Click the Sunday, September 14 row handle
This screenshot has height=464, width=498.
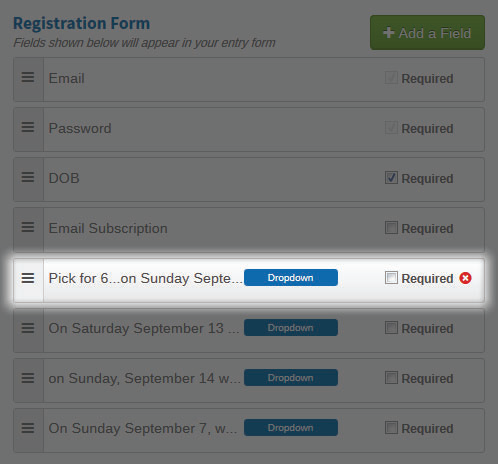pos(28,378)
